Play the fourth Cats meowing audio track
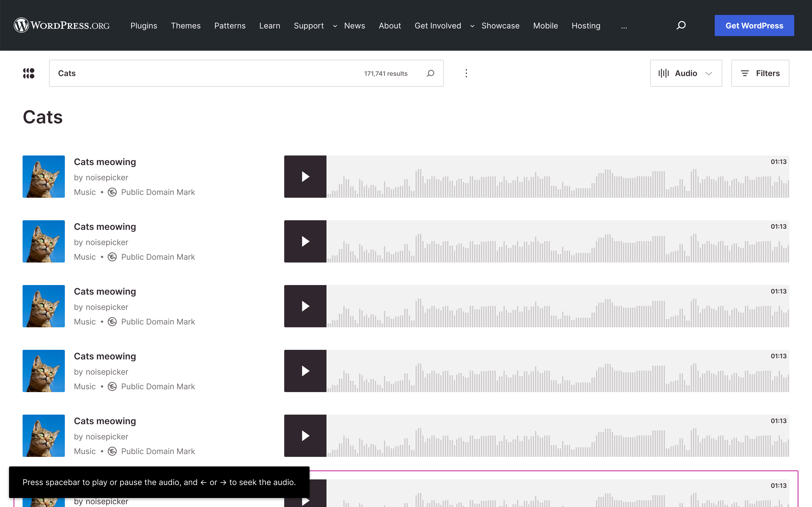Viewport: 812px width, 507px height. pyautogui.click(x=305, y=371)
